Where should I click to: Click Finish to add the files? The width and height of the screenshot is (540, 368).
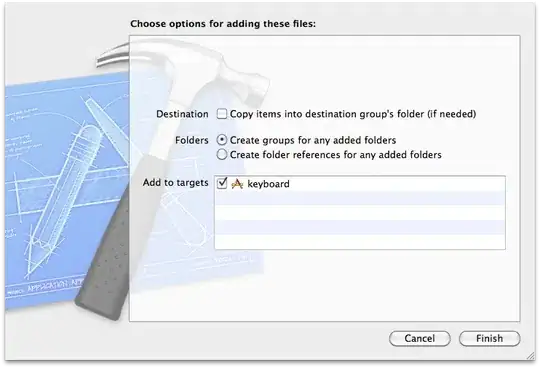[489, 338]
